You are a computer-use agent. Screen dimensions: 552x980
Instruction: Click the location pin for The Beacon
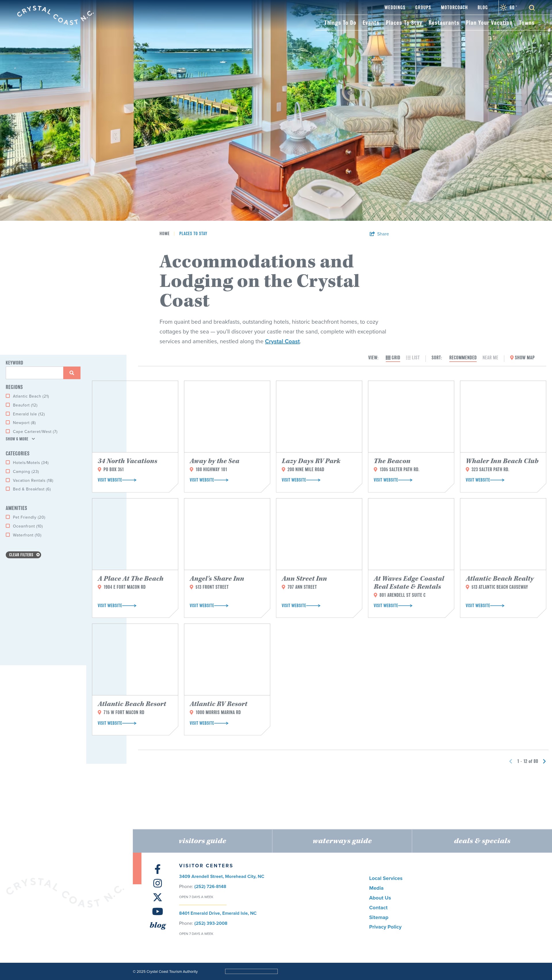coord(375,469)
